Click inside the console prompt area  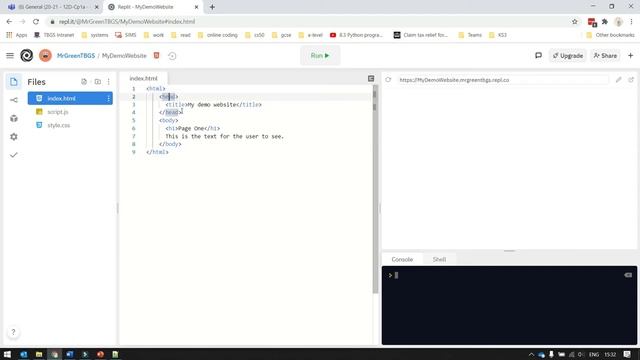click(x=509, y=305)
